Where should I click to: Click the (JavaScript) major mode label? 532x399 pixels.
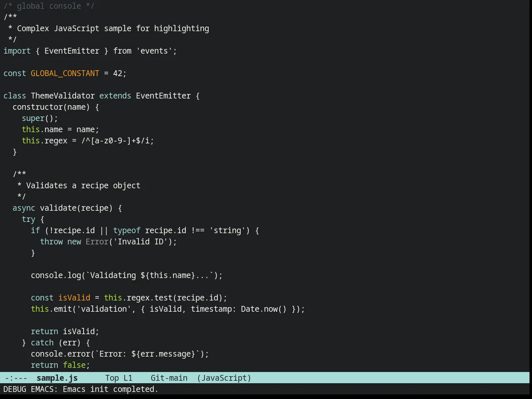click(x=224, y=378)
